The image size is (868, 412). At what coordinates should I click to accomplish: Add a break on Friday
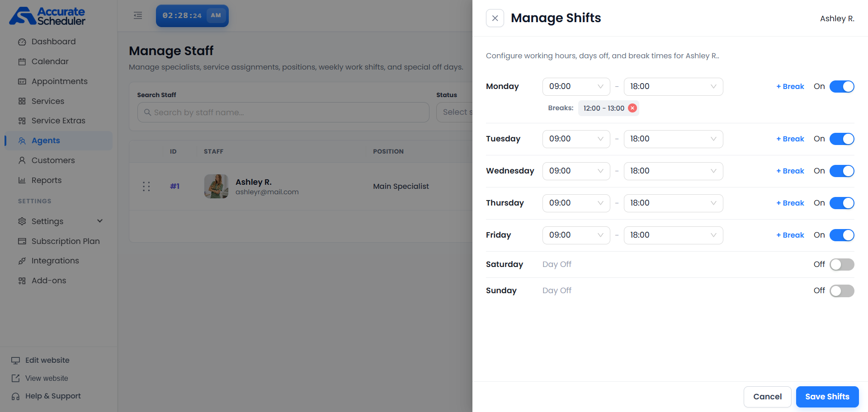coord(790,235)
